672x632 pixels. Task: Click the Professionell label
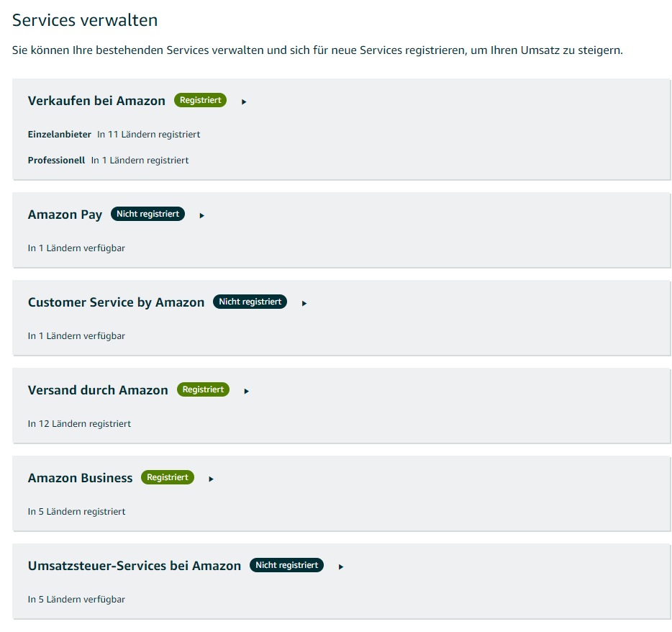[57, 160]
